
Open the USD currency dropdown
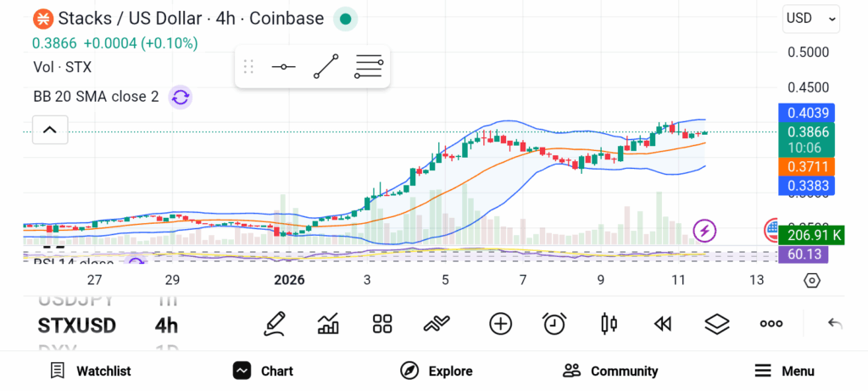click(811, 18)
